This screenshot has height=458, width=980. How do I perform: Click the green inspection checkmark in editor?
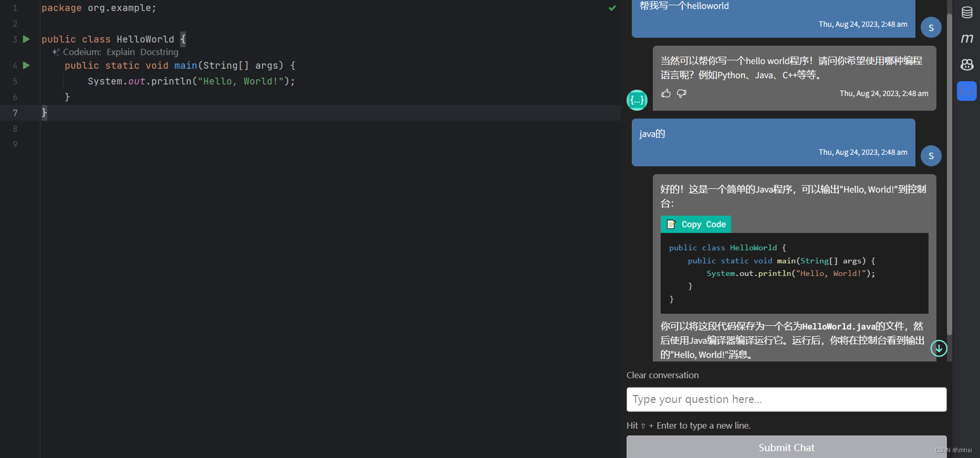pyautogui.click(x=612, y=8)
